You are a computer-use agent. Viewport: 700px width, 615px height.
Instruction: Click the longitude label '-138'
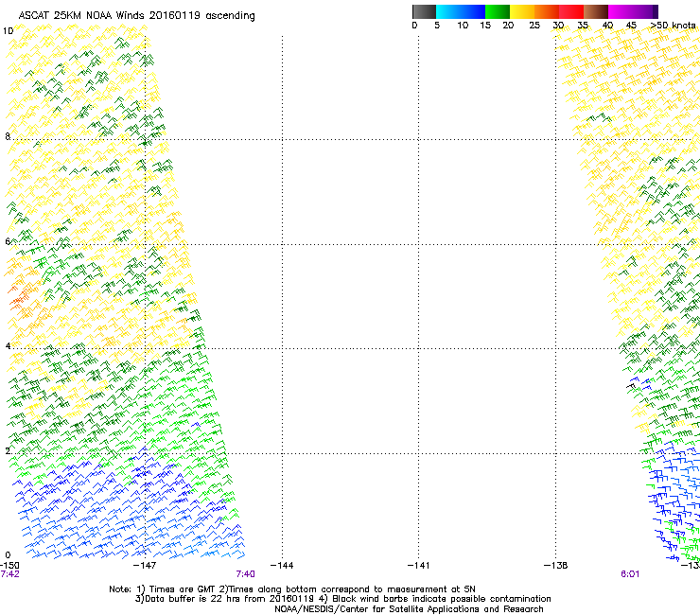(556, 566)
